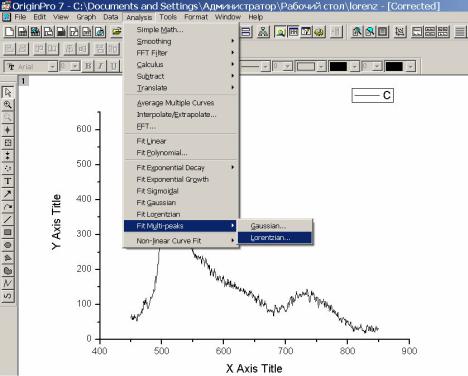Click the graph legend box labeled C
The height and width of the screenshot is (376, 468).
pyautogui.click(x=373, y=95)
